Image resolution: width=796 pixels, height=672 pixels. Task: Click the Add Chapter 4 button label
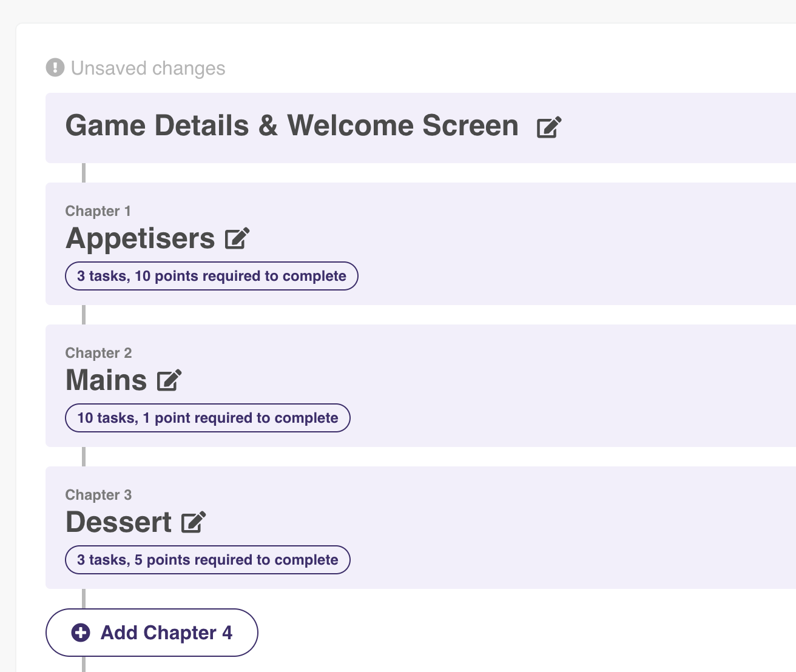pos(166,633)
